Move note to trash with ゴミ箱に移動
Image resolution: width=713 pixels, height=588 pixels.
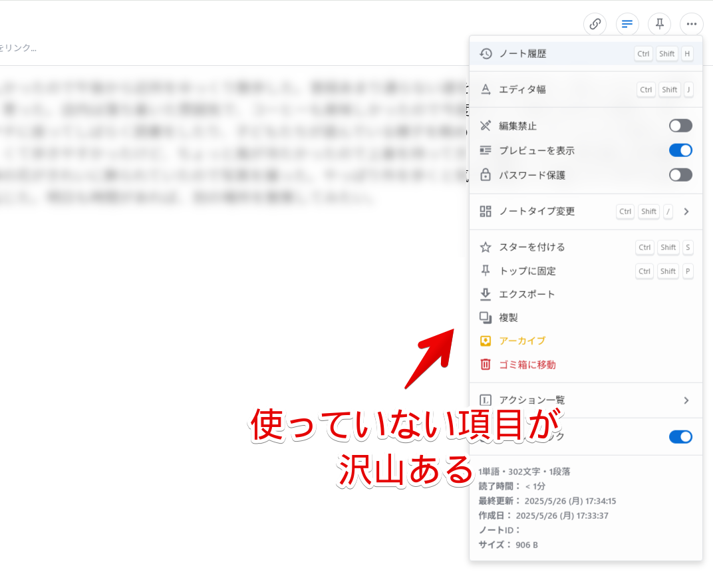586,365
